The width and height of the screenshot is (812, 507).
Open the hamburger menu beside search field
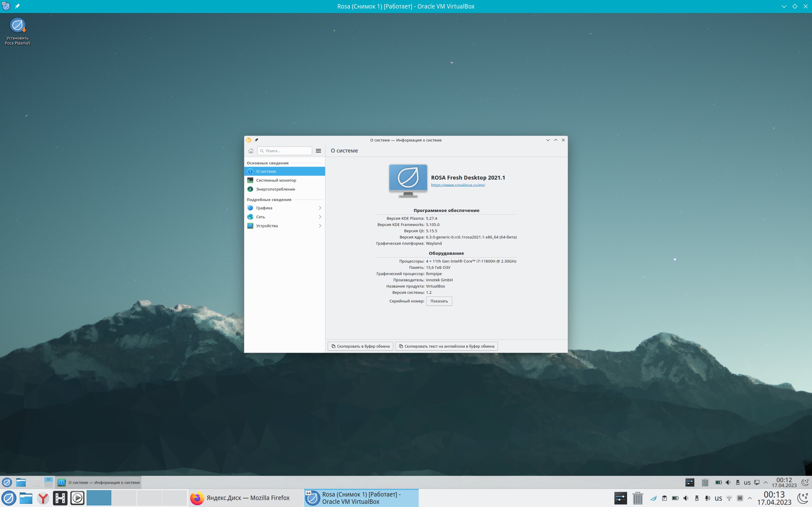click(318, 151)
